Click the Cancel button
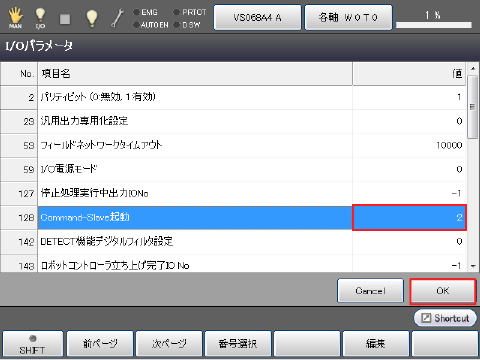The height and width of the screenshot is (360, 480). (x=370, y=291)
